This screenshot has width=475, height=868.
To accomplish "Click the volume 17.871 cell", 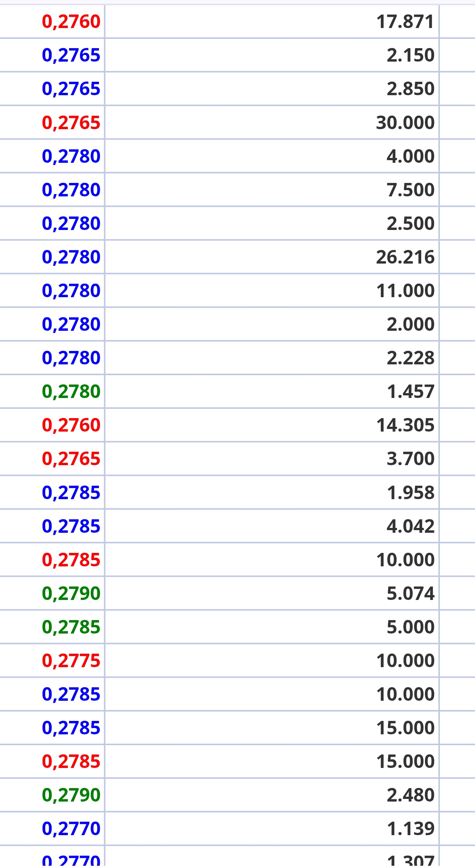I will pos(405,22).
